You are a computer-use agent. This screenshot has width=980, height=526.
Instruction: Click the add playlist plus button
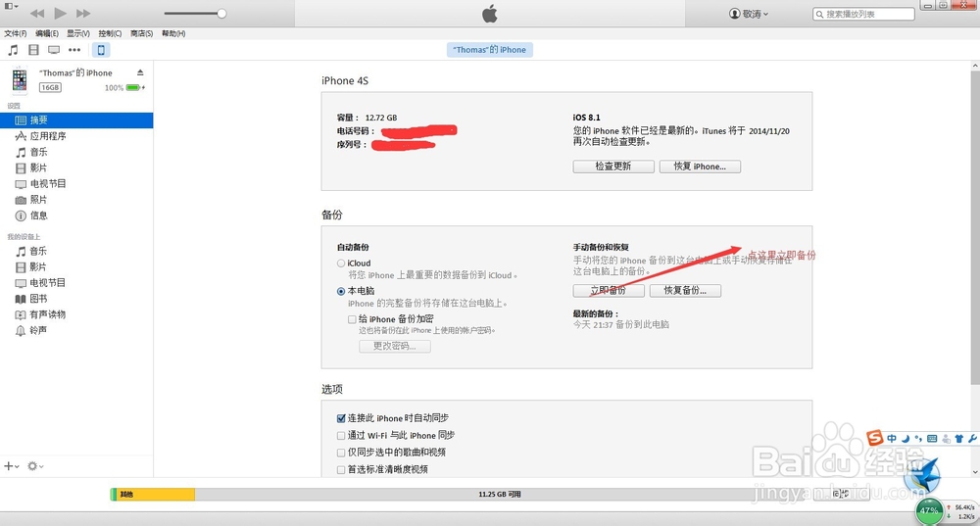[x=11, y=466]
